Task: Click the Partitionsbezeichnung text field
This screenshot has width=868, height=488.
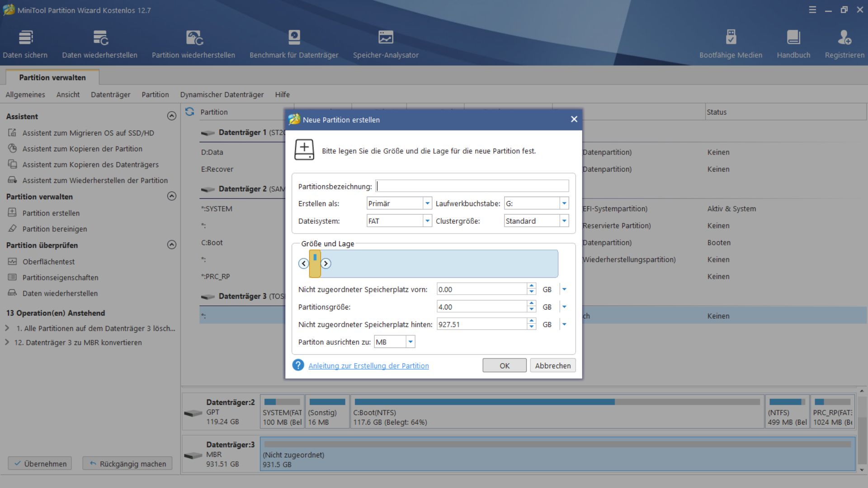Action: 472,186
